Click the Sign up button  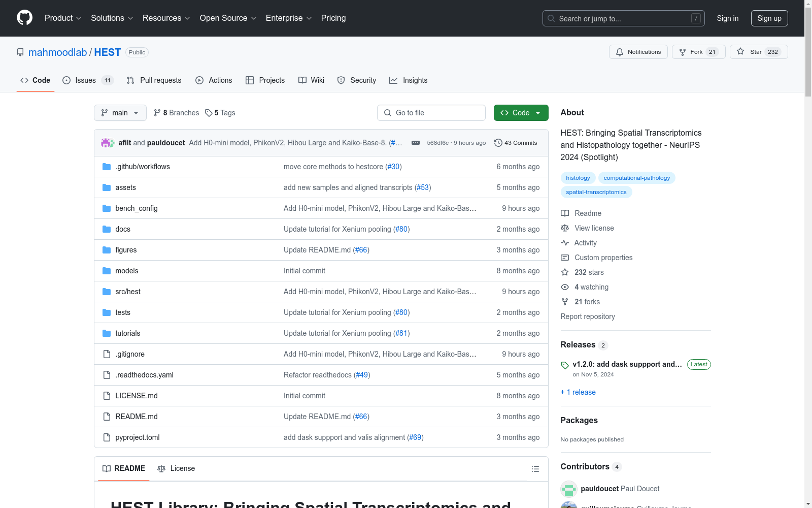[x=769, y=18]
